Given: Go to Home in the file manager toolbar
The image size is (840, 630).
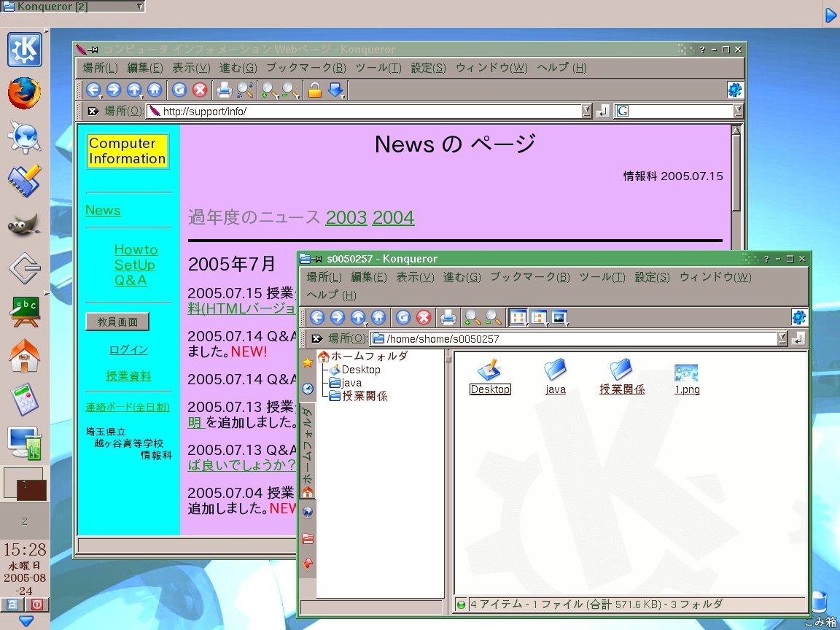Looking at the screenshot, I should pyautogui.click(x=378, y=317).
